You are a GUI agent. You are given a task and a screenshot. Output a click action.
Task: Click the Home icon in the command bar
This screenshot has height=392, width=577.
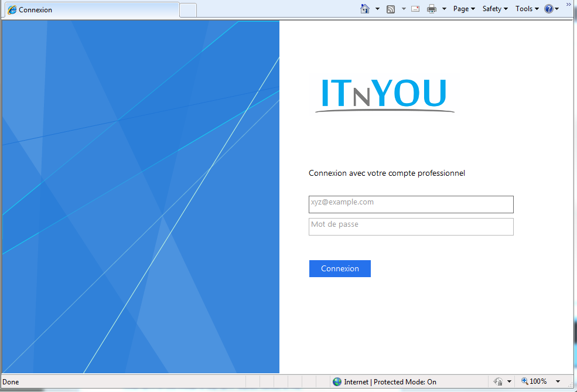tap(365, 9)
